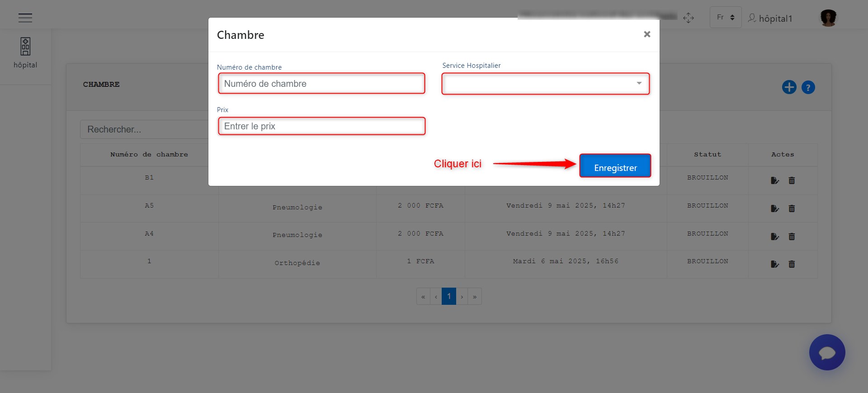Go to first page of pagination
Screen dimensions: 868x393
click(423, 297)
